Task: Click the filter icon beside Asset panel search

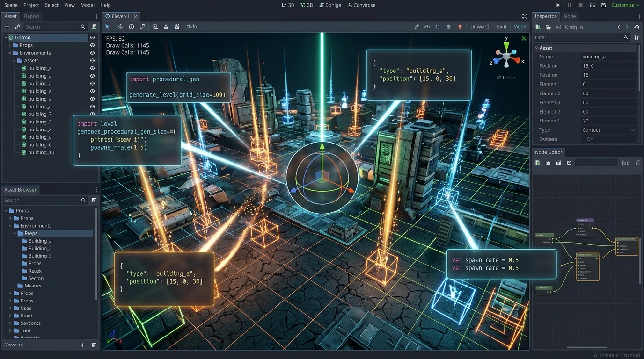Action: tap(94, 27)
